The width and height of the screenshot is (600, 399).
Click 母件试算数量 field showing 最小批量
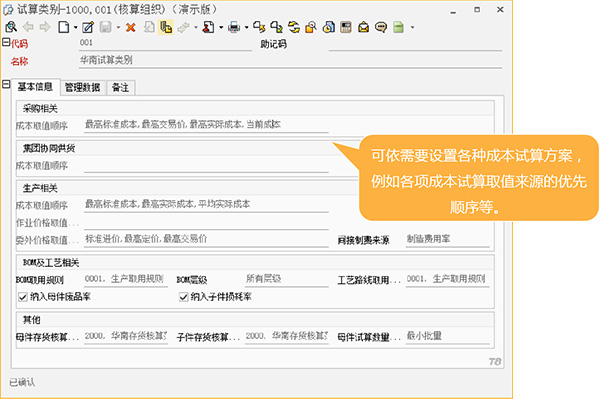point(448,337)
